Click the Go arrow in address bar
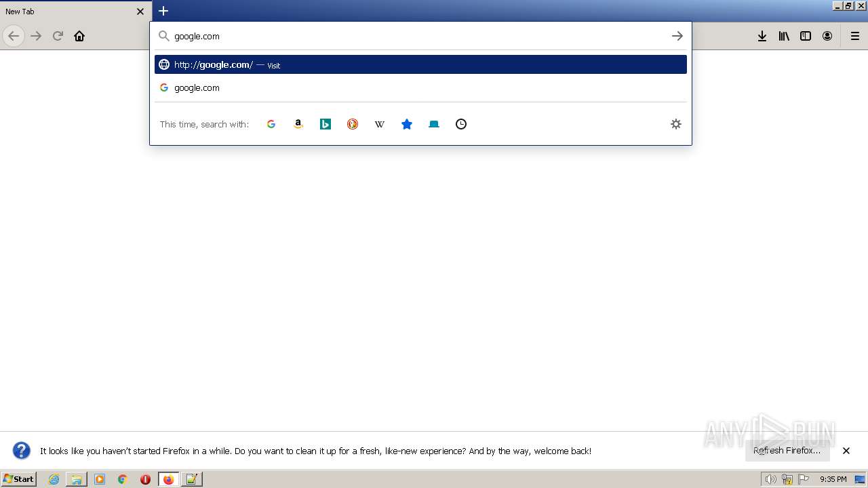The width and height of the screenshot is (868, 488). tap(677, 36)
